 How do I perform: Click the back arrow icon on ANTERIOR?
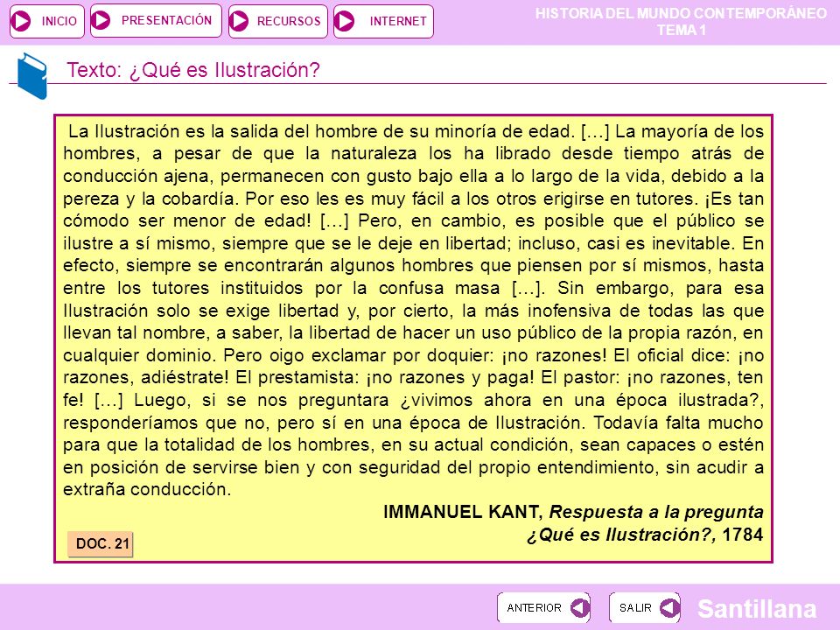coord(579,607)
